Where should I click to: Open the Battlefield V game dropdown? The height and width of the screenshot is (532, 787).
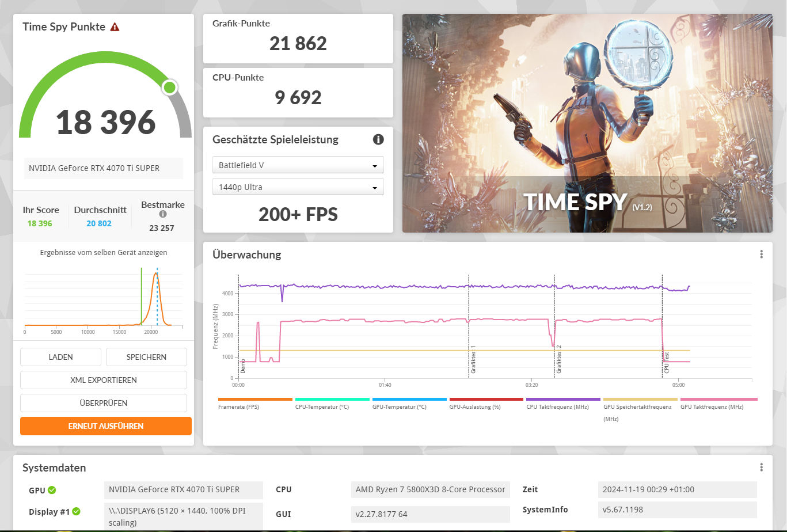(x=298, y=165)
